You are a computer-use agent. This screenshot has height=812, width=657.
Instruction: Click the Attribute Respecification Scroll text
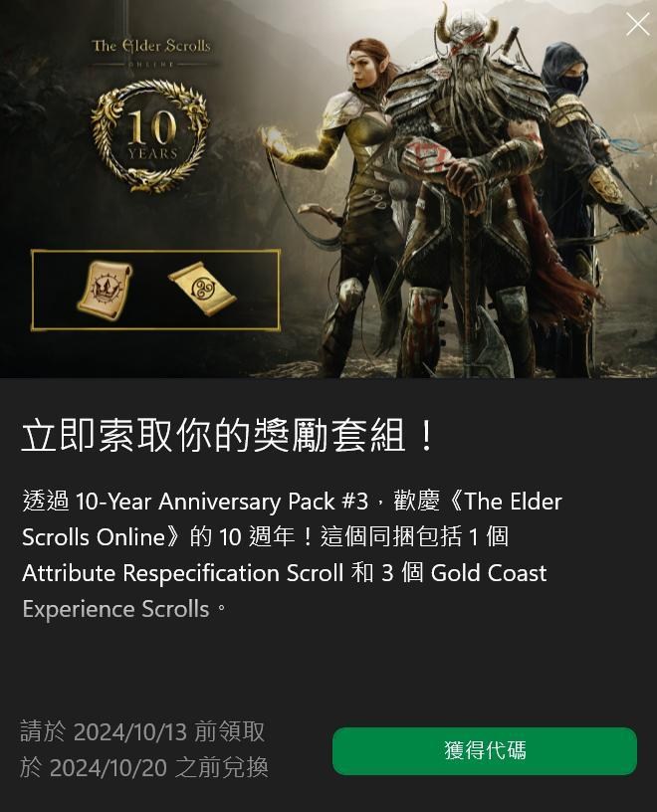[x=183, y=573]
